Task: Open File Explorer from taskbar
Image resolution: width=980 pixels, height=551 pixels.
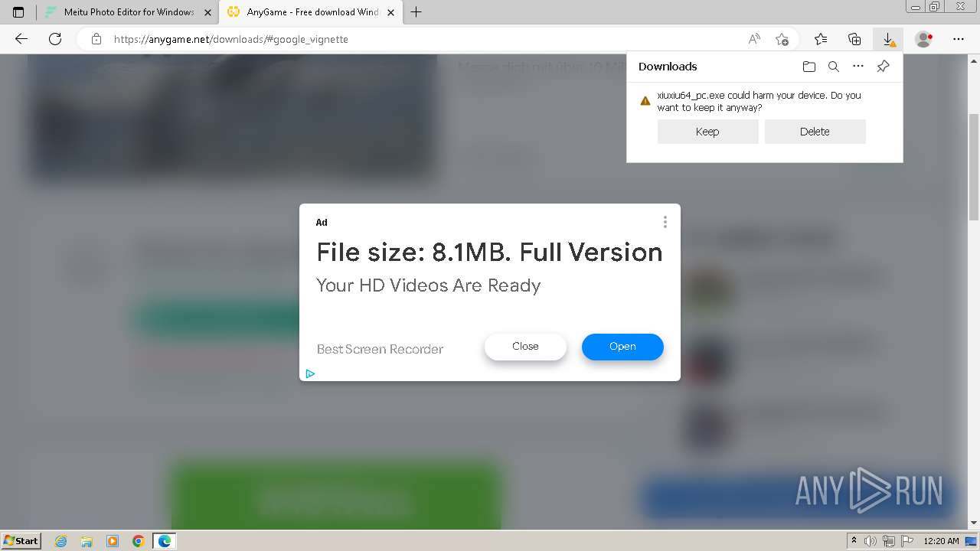Action: click(87, 541)
